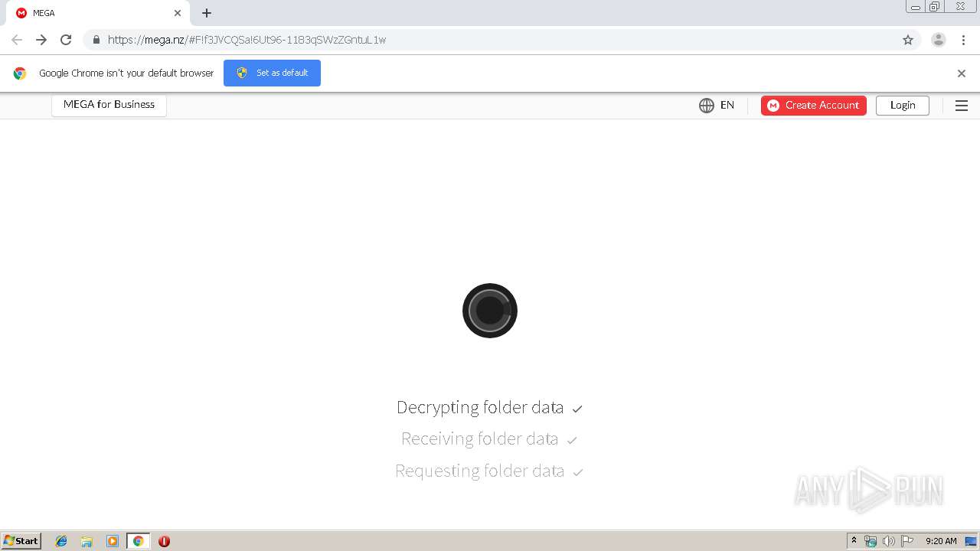Click the browser back arrow

pos(17,40)
